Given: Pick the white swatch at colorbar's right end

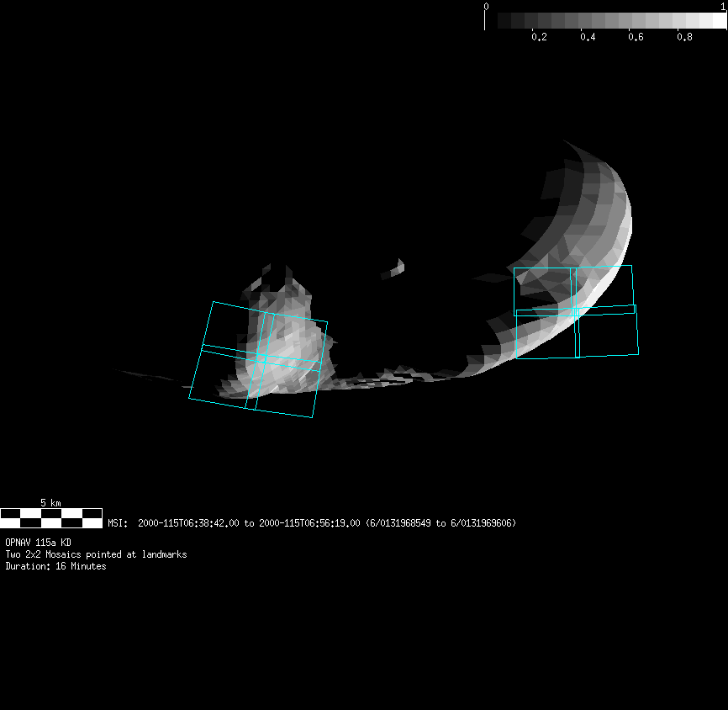Looking at the screenshot, I should [x=719, y=20].
